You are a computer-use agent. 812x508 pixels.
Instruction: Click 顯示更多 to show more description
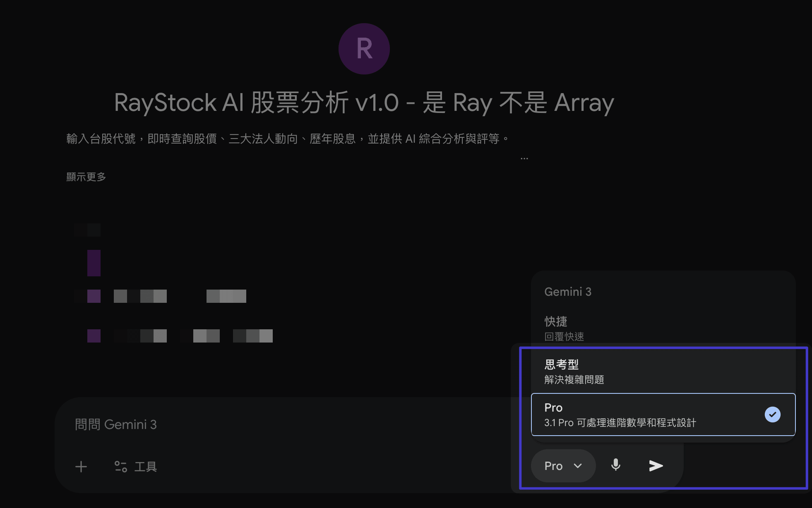86,176
